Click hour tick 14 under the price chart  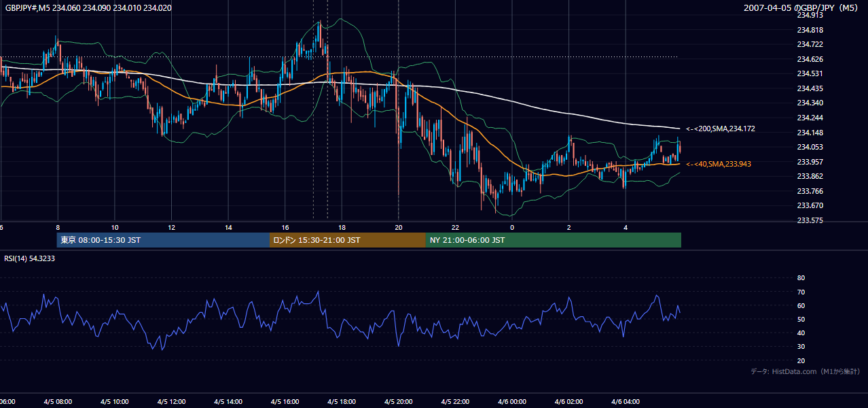point(228,228)
